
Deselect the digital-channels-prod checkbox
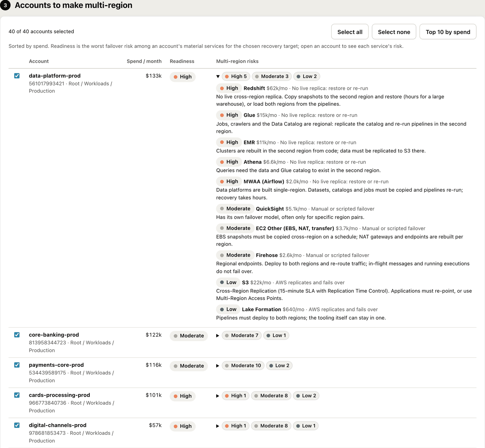(x=17, y=425)
